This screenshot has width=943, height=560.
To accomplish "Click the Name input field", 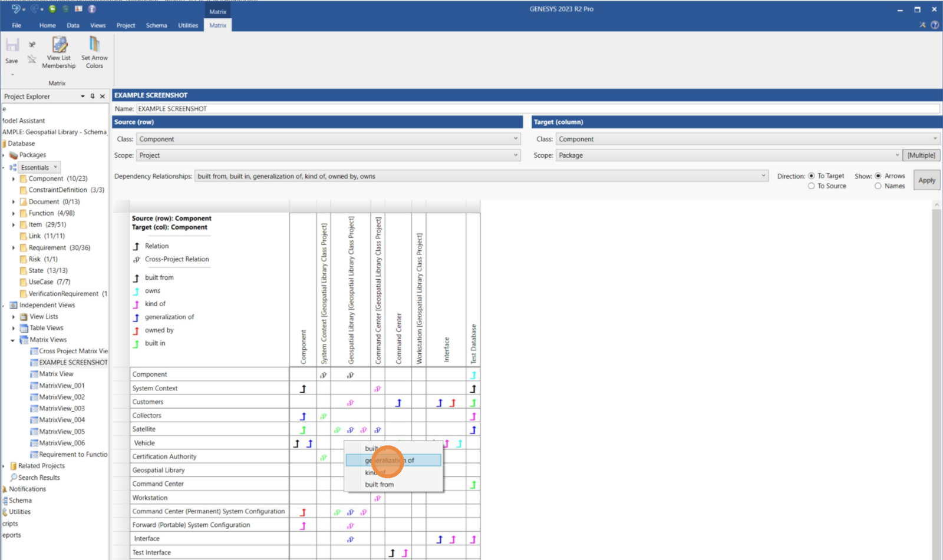I will click(x=538, y=109).
